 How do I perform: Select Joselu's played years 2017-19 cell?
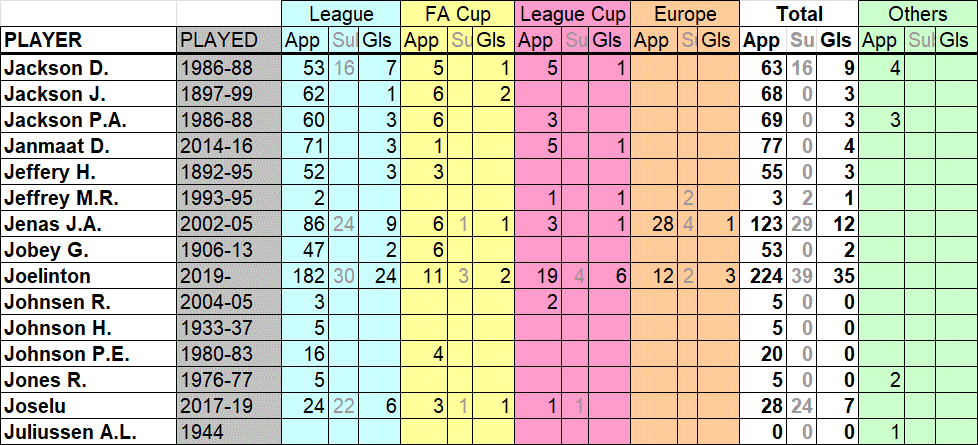[229, 406]
